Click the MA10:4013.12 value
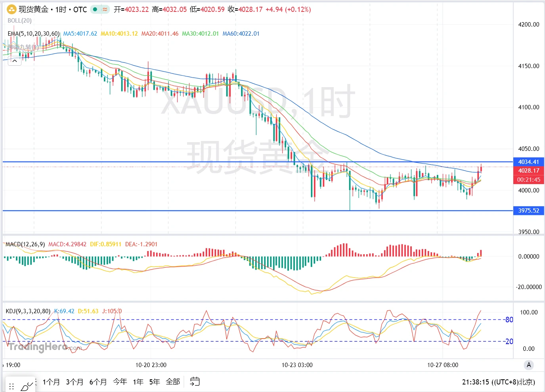The height and width of the screenshot is (392, 545). 119,34
